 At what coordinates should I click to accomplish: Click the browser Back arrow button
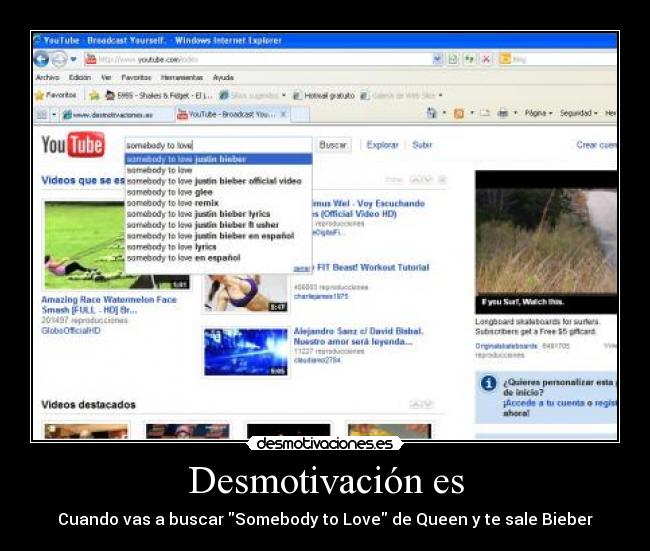(41, 59)
